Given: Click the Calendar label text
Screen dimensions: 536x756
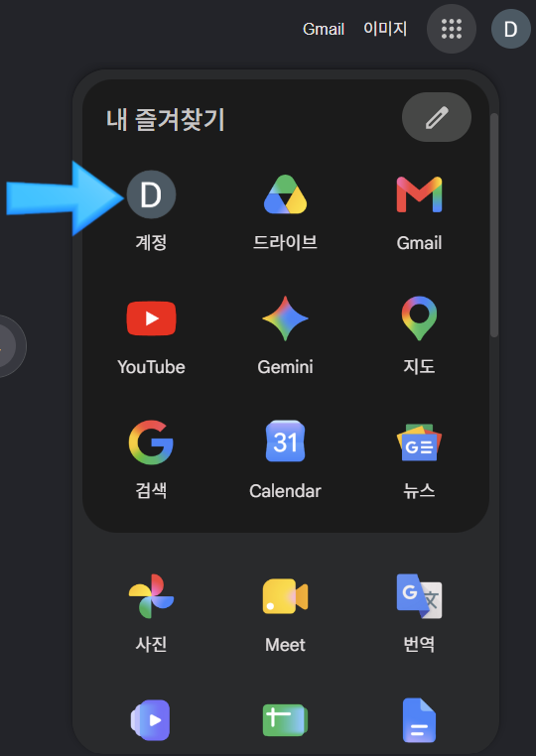Looking at the screenshot, I should [x=285, y=491].
